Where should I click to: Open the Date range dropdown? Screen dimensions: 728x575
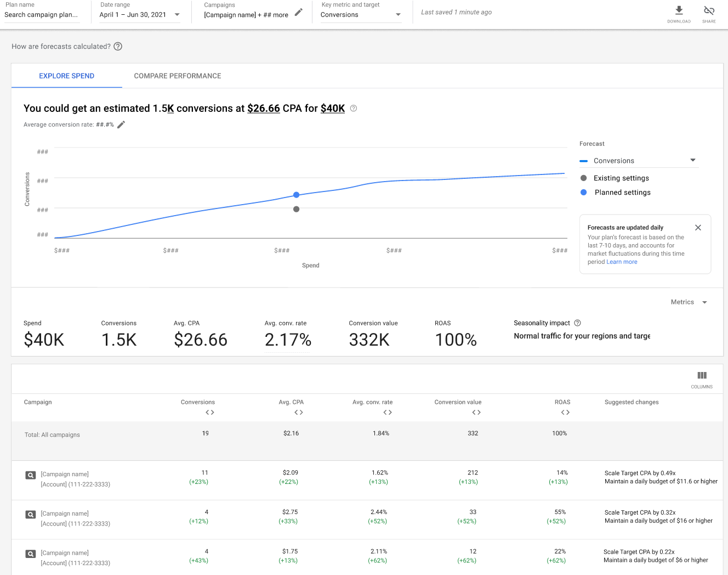pyautogui.click(x=177, y=15)
